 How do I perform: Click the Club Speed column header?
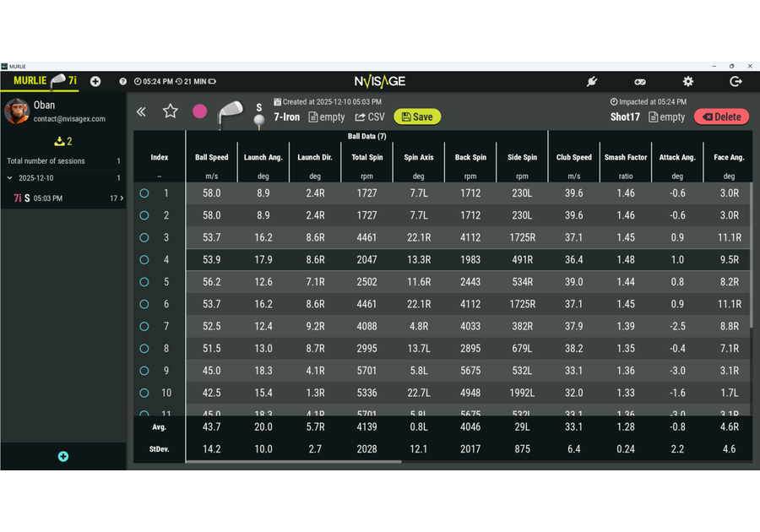coord(574,157)
